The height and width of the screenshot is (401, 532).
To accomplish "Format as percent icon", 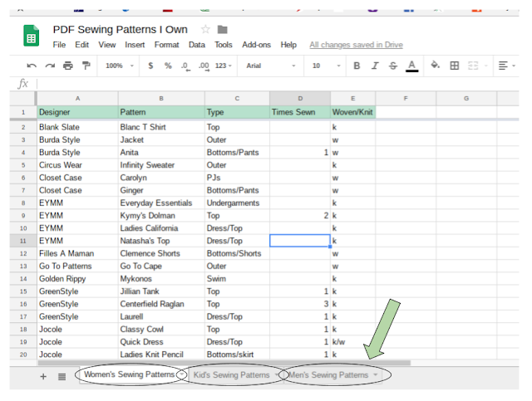I will (x=168, y=66).
